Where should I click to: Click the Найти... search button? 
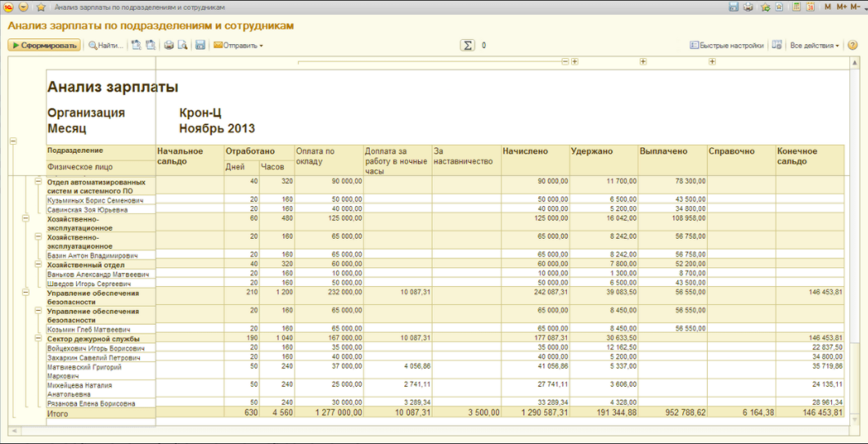coord(106,46)
